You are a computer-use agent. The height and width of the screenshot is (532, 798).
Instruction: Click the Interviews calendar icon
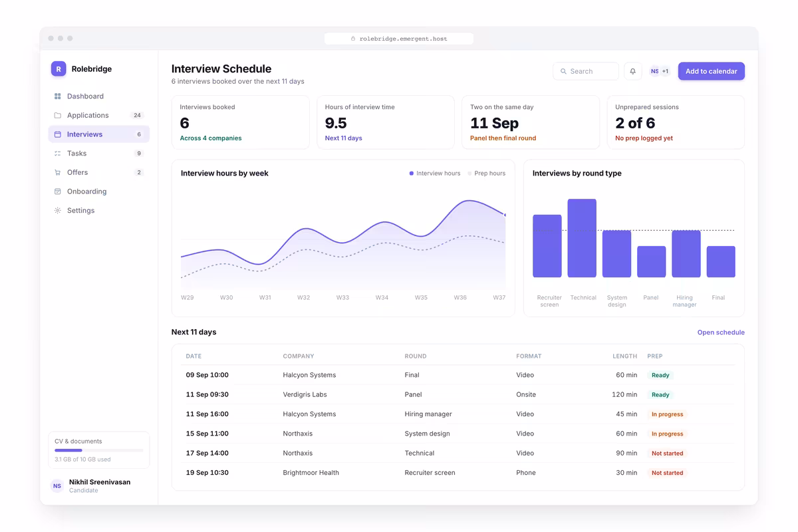tap(57, 134)
